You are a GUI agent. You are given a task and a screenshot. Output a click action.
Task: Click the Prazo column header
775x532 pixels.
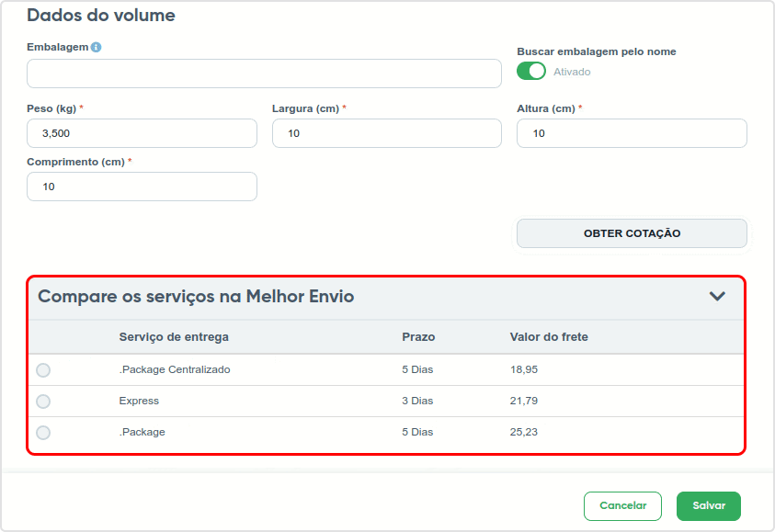(418, 337)
